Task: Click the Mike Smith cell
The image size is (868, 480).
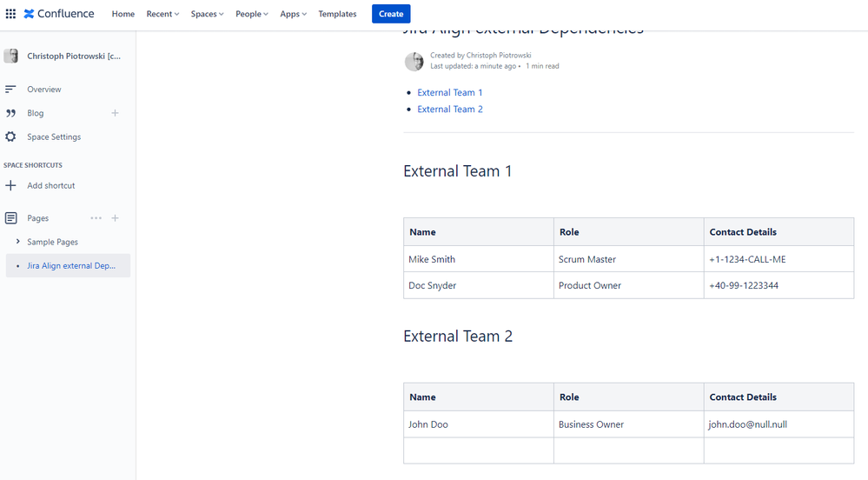Action: tap(479, 259)
